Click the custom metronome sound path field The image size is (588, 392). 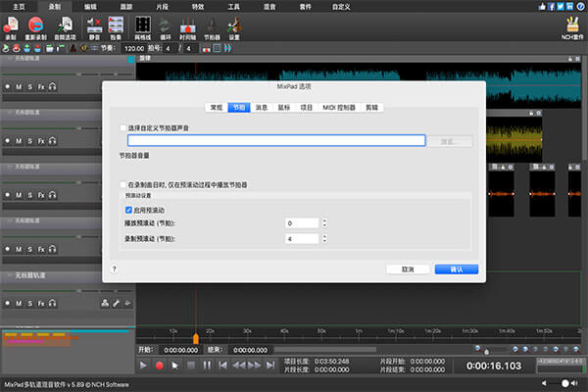pyautogui.click(x=275, y=141)
